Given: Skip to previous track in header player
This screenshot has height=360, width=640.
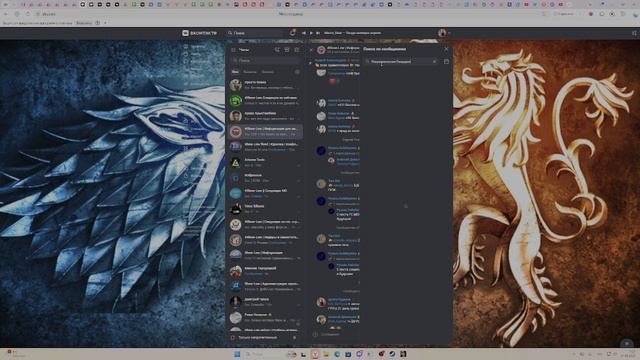Looking at the screenshot, I should pyautogui.click(x=303, y=33).
